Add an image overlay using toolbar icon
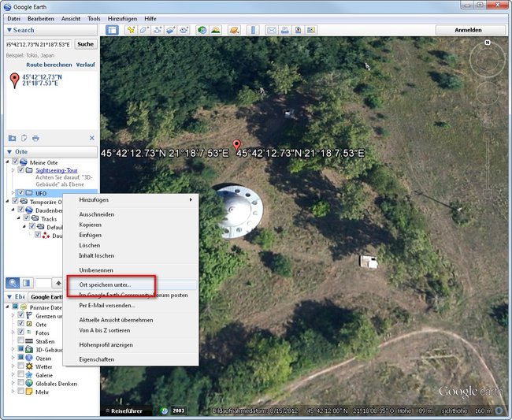Screen dimensions: 512x420 point(171,30)
